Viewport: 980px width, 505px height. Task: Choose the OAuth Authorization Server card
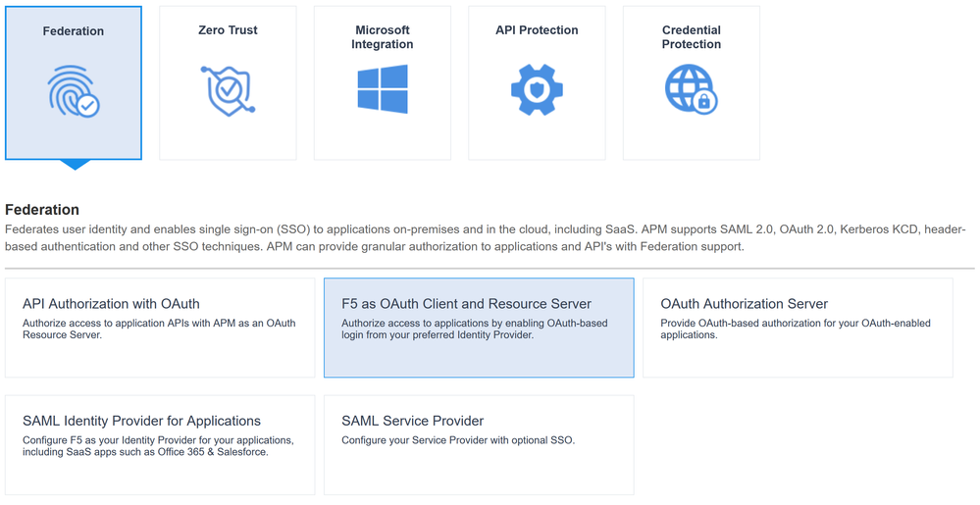(x=745, y=304)
